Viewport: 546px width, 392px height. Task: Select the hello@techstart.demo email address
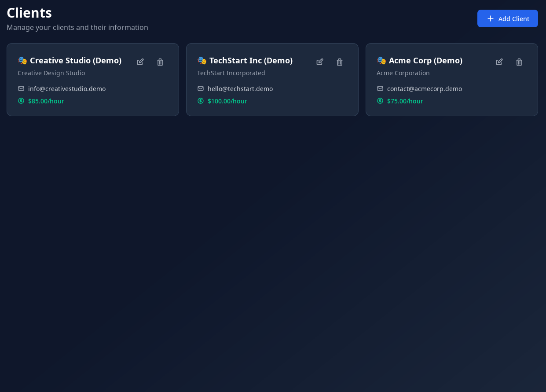(x=240, y=88)
